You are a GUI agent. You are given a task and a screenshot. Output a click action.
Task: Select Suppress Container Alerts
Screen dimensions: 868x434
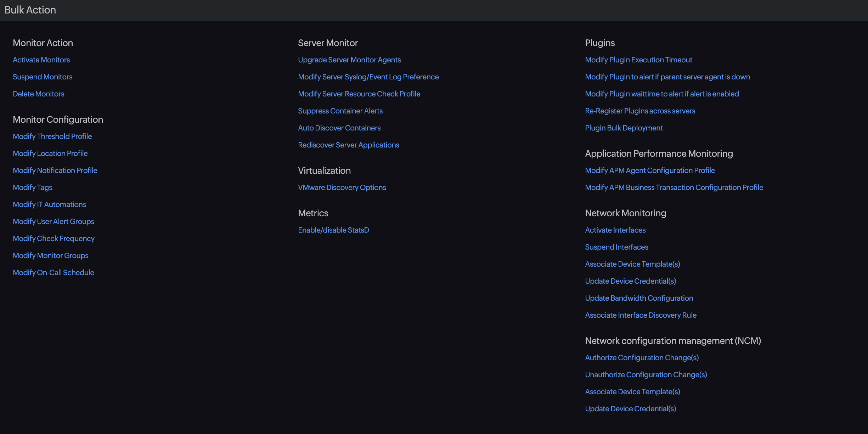tap(340, 111)
